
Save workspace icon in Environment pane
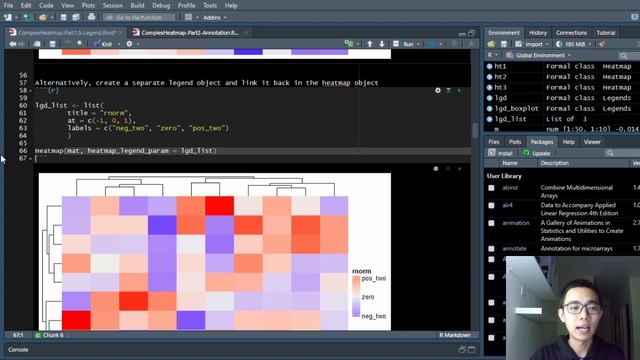tap(504, 44)
